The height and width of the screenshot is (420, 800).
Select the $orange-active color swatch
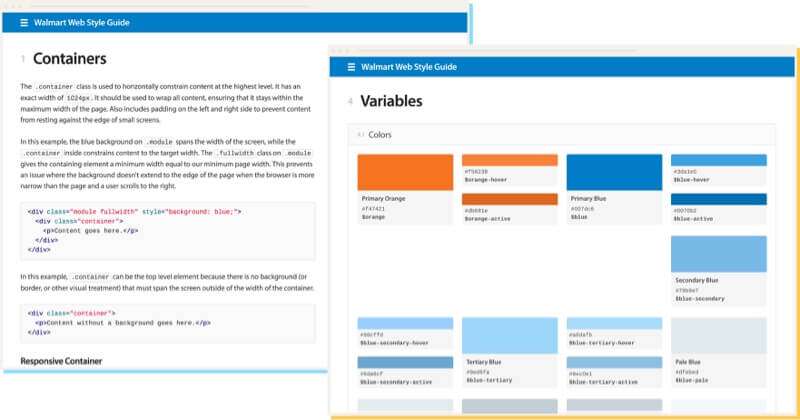tap(510, 199)
